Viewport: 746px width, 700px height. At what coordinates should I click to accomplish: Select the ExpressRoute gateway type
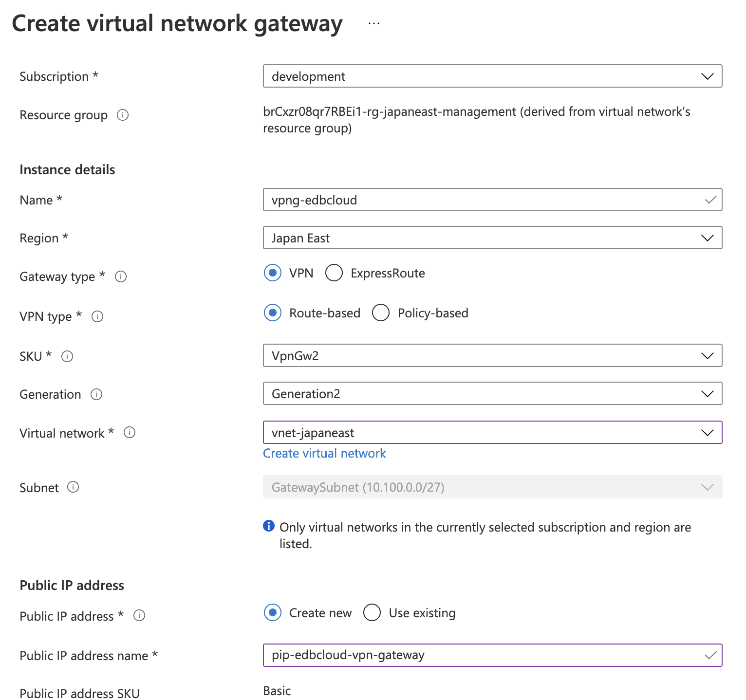point(334,273)
